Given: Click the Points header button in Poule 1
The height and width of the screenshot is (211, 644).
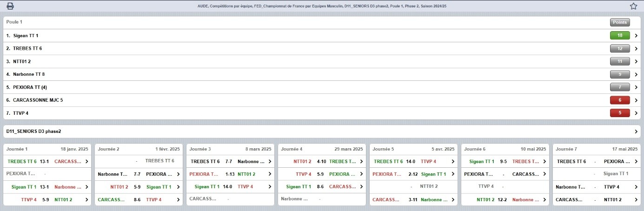Looking at the screenshot, I should 620,22.
